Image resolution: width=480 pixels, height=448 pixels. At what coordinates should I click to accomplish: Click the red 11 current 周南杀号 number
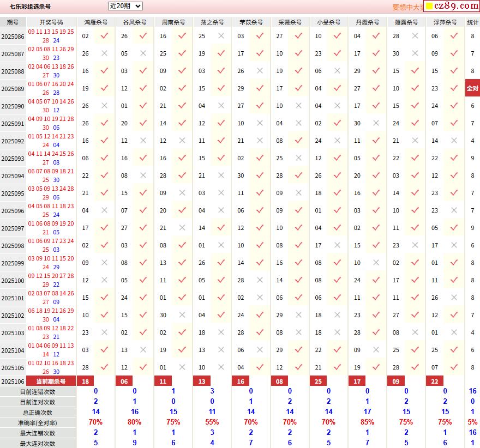[163, 381]
